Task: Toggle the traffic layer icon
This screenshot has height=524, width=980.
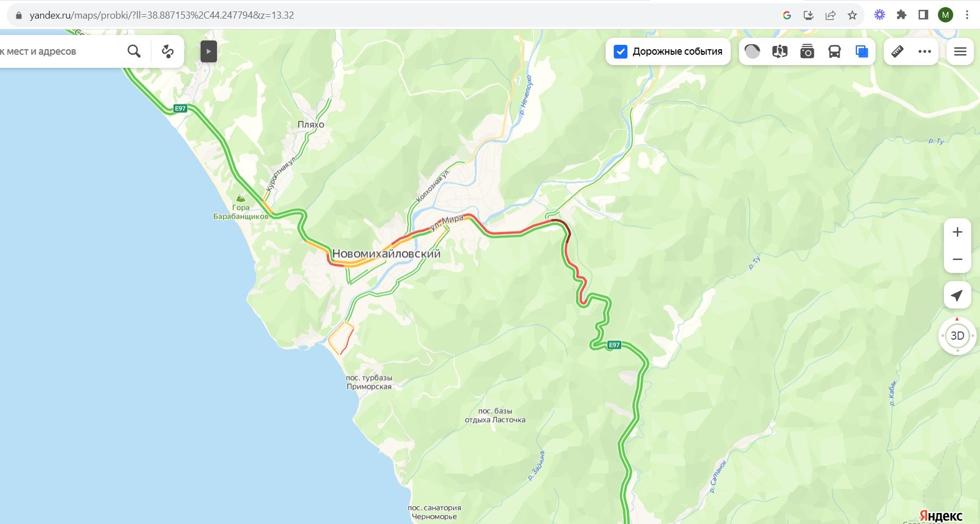Action: click(x=753, y=51)
